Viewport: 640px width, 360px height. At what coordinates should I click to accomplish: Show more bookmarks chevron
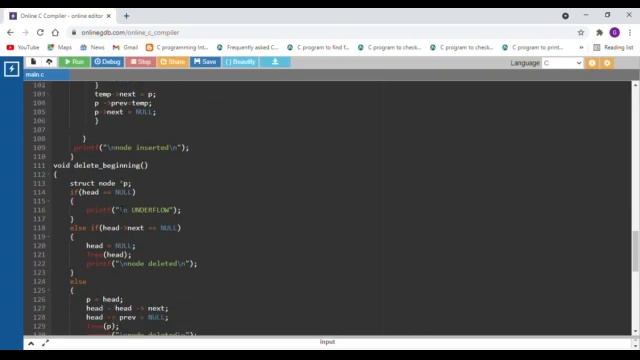pos(581,47)
